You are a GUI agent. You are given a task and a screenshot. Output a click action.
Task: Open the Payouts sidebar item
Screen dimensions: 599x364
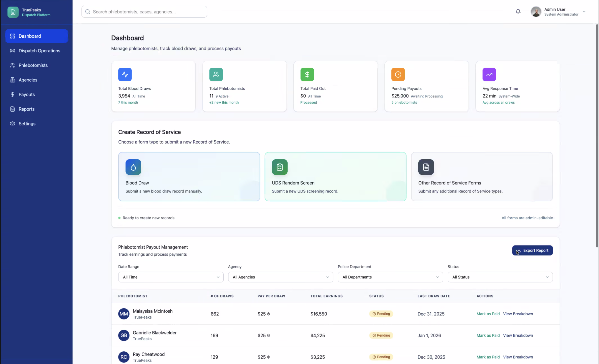pyautogui.click(x=27, y=94)
